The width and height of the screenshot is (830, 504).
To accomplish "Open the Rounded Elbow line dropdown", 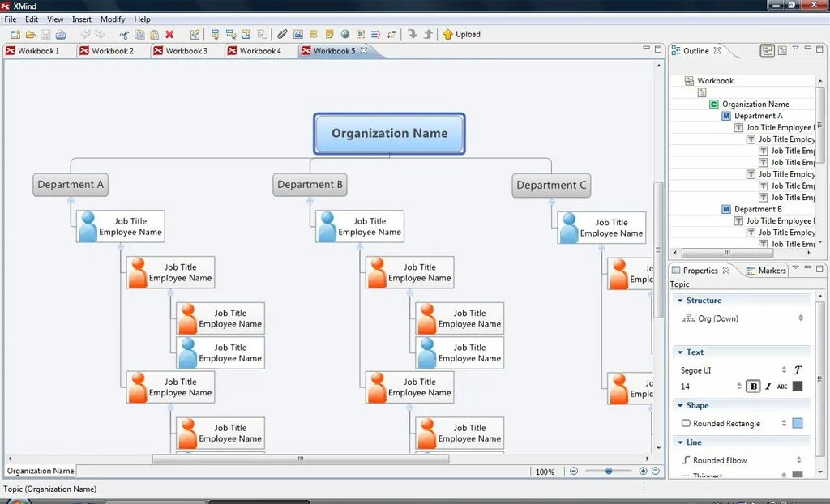I will coord(798,460).
